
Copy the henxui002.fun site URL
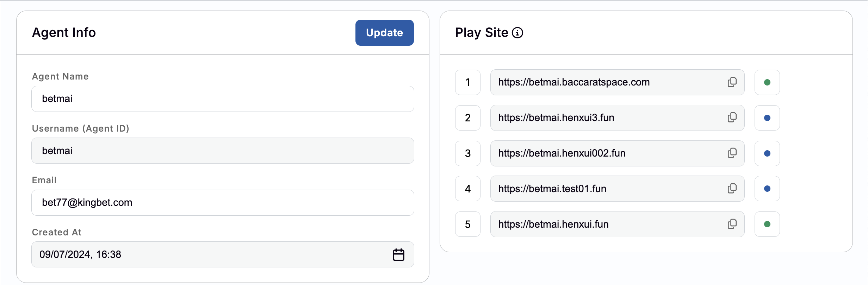[732, 153]
